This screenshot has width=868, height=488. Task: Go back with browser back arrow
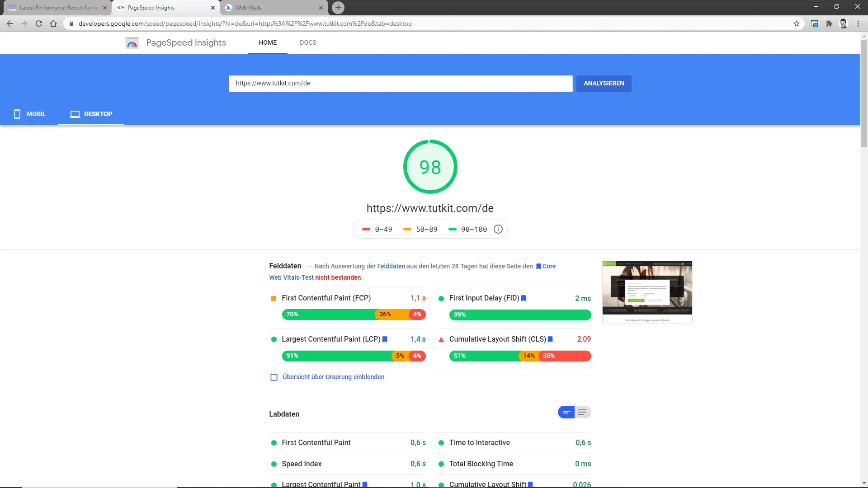(x=10, y=23)
